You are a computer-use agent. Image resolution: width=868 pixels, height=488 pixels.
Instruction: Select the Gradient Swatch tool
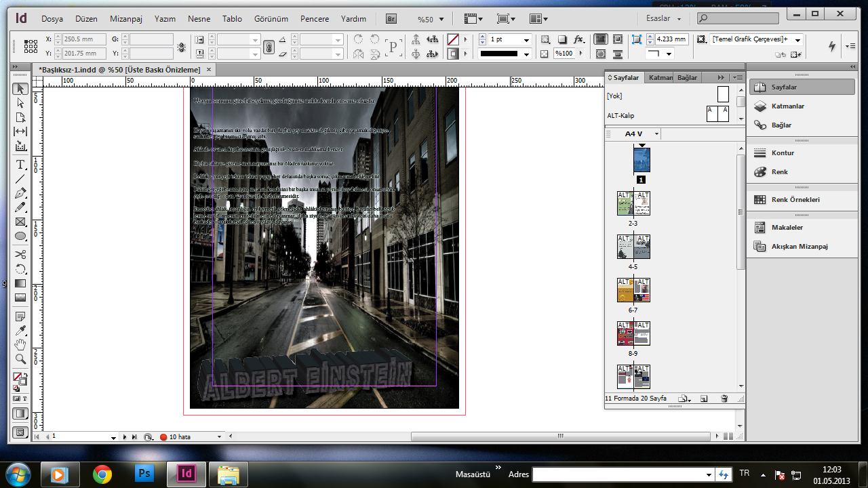(x=20, y=283)
